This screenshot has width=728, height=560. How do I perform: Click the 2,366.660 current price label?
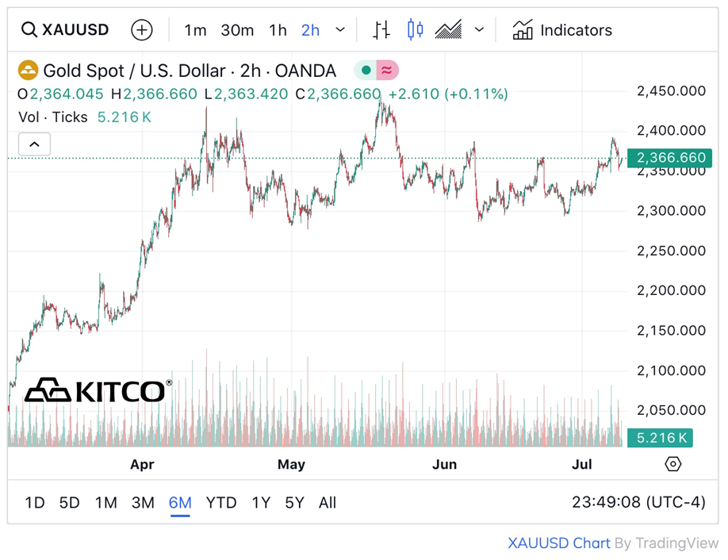(670, 158)
